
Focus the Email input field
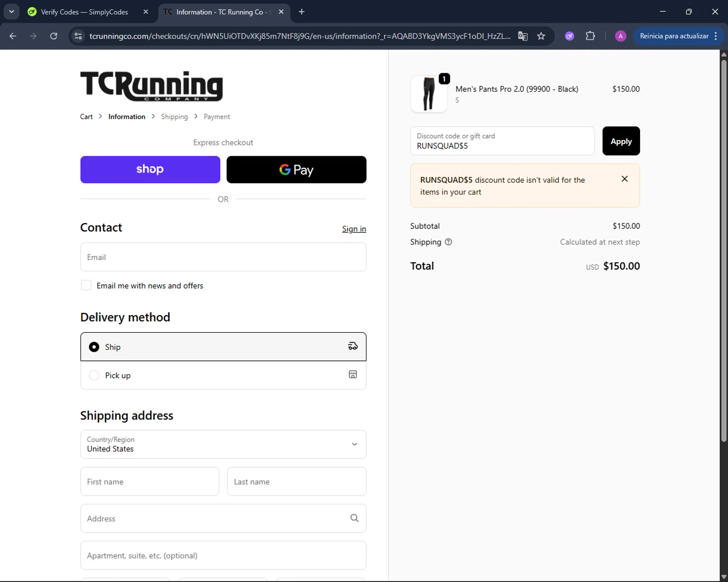point(223,257)
